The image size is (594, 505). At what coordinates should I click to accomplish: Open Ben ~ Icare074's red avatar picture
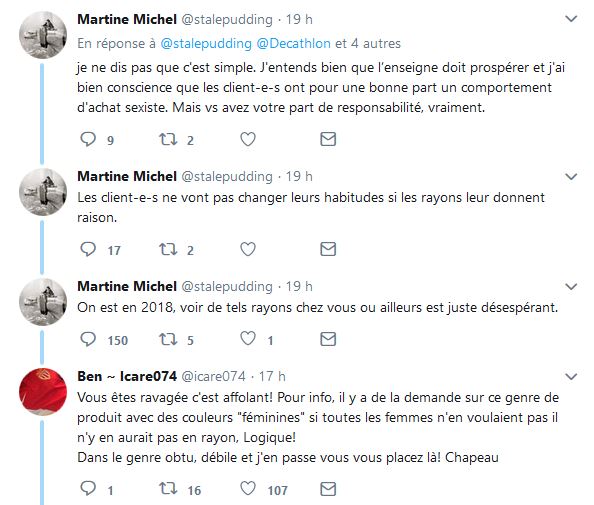[x=43, y=391]
